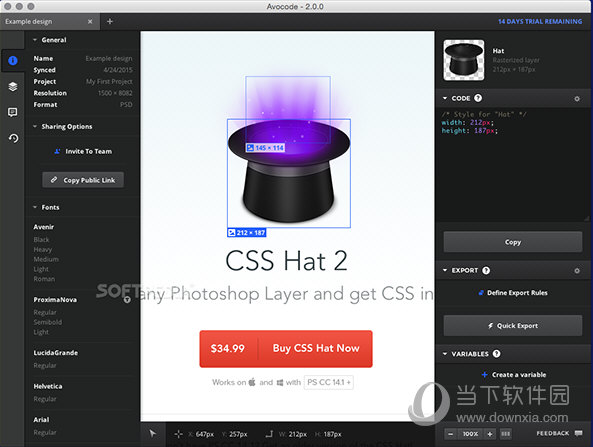Open the revision history icon
The image size is (593, 447).
point(13,138)
